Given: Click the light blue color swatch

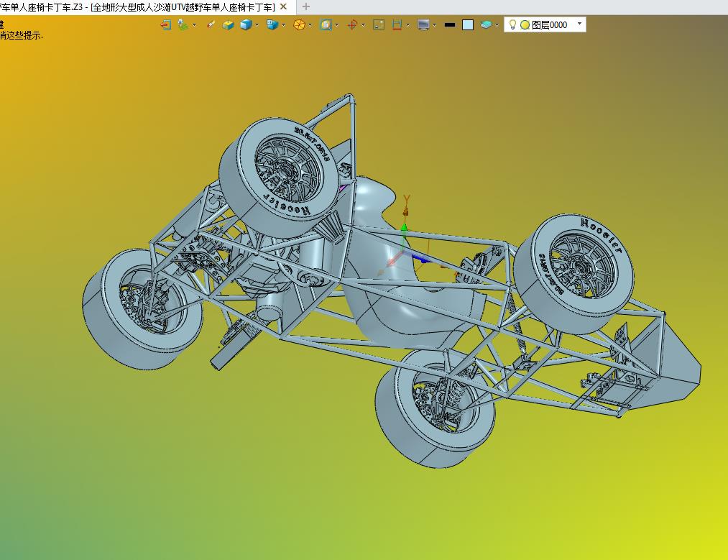Looking at the screenshot, I should (x=468, y=24).
